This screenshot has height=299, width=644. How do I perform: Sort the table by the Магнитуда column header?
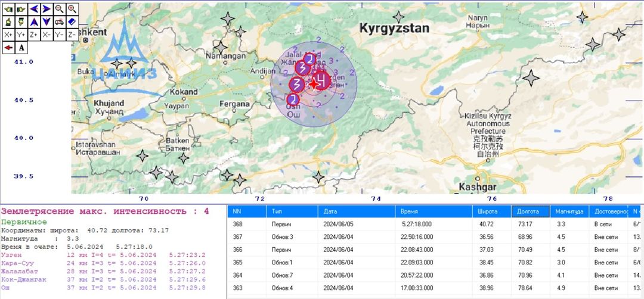point(569,211)
